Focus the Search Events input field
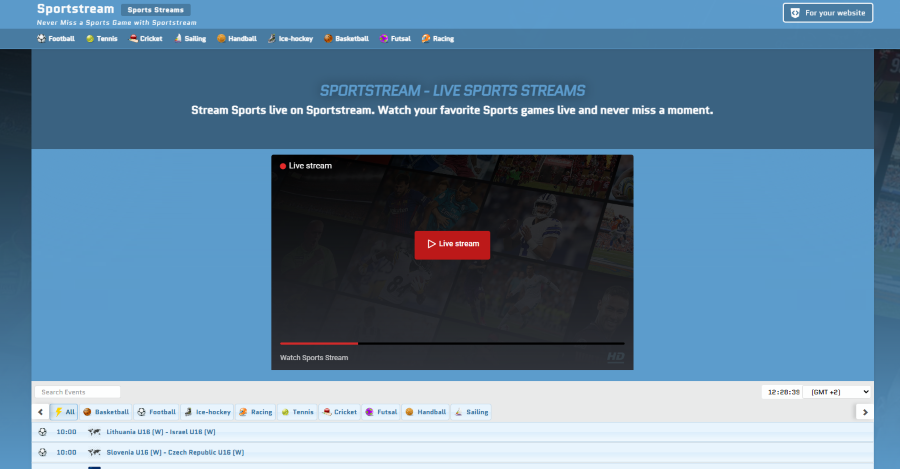Viewport: 900px width, 469px height. (x=77, y=392)
